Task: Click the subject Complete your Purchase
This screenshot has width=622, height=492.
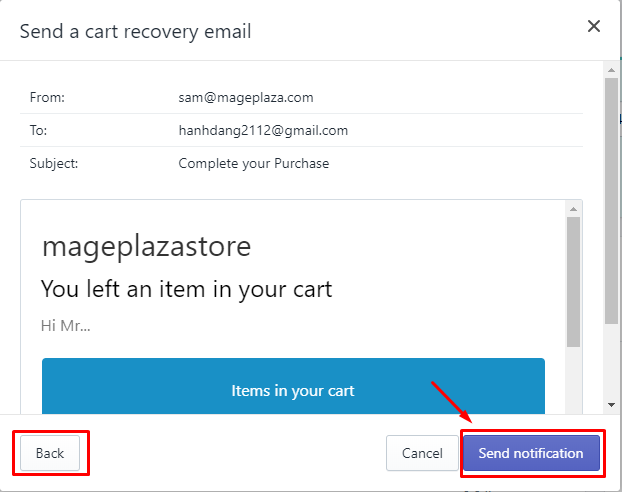Action: tap(253, 163)
